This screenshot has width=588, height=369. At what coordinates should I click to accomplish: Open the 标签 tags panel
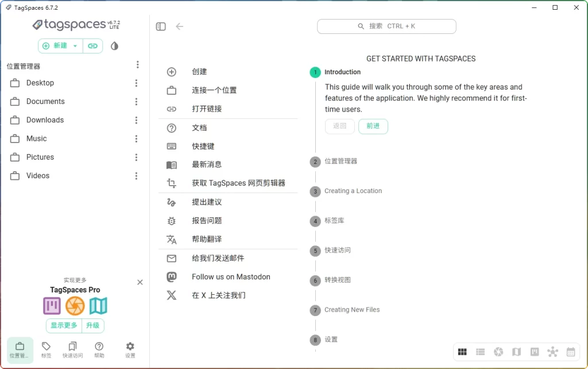click(x=46, y=349)
